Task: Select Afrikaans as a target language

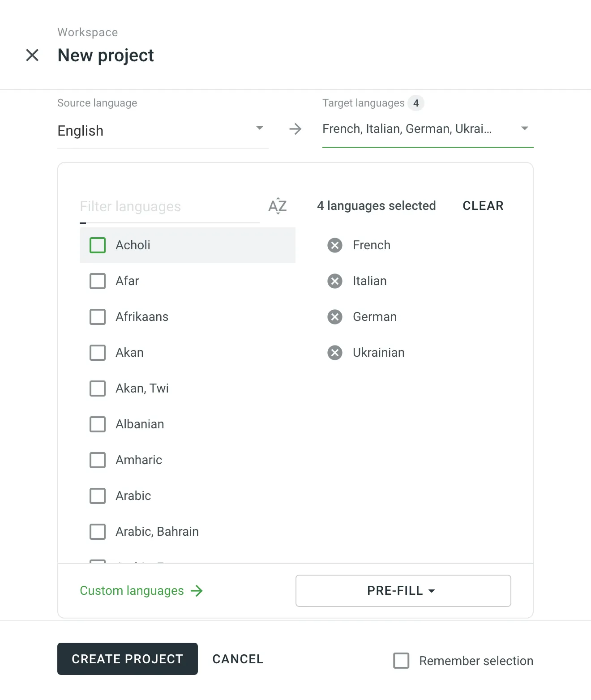Action: [97, 317]
